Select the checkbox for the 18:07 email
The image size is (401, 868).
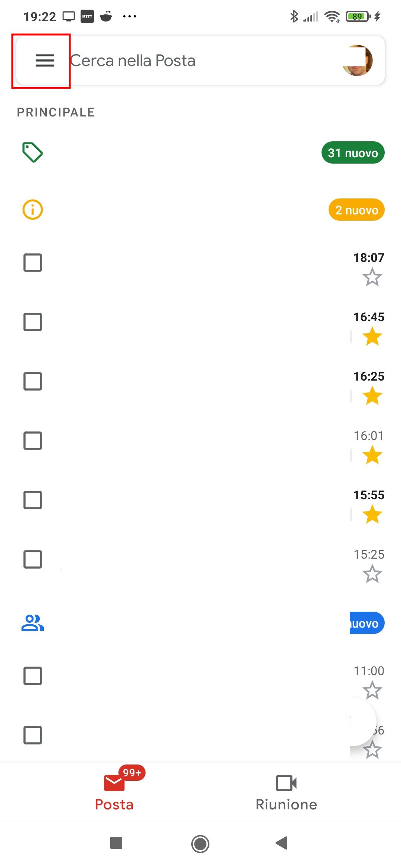point(33,263)
